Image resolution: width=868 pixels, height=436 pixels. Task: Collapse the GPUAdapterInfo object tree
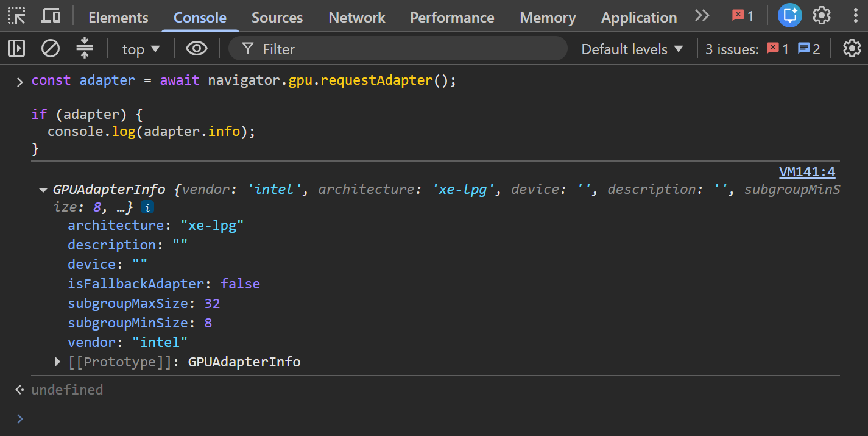tap(43, 190)
